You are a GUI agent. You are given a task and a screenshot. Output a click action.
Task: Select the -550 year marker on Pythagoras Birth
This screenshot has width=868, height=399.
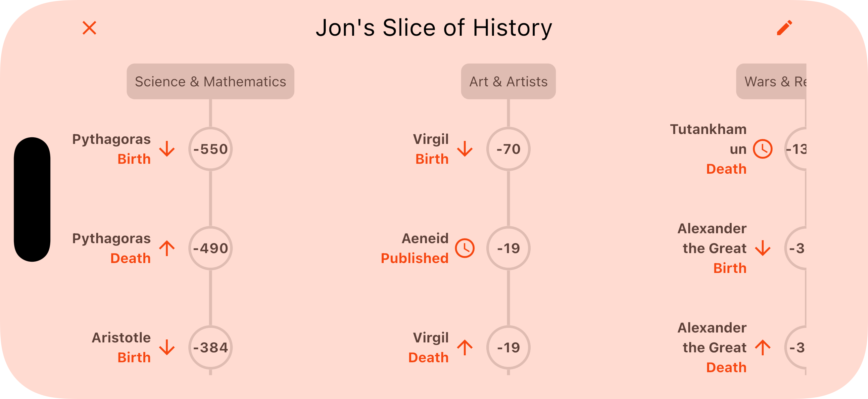tap(210, 149)
